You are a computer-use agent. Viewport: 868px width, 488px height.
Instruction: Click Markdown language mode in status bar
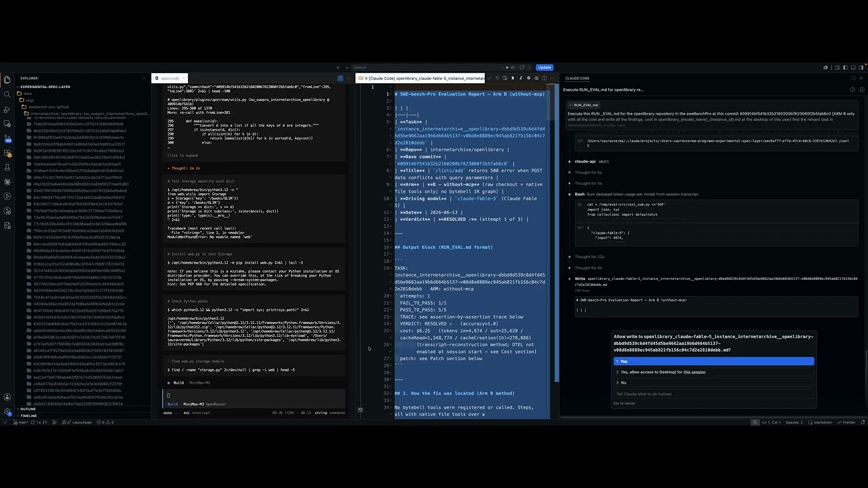click(823, 422)
